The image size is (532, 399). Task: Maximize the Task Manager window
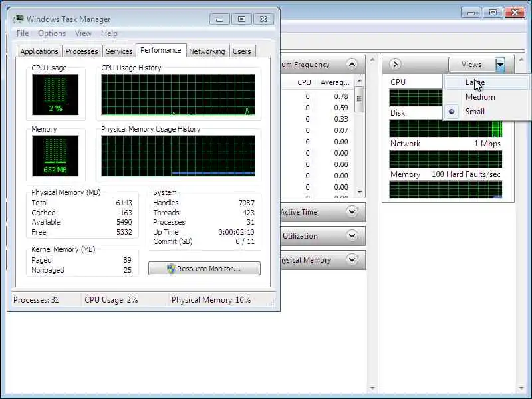click(241, 19)
